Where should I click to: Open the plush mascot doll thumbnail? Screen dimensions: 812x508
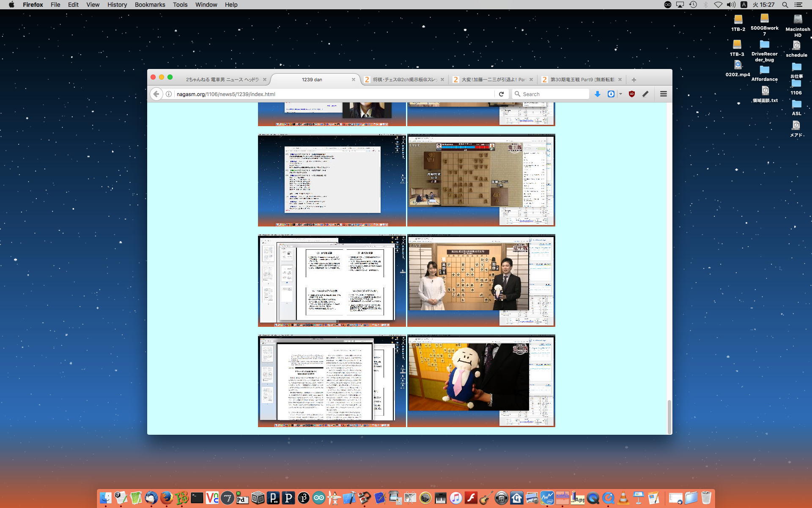(x=481, y=381)
